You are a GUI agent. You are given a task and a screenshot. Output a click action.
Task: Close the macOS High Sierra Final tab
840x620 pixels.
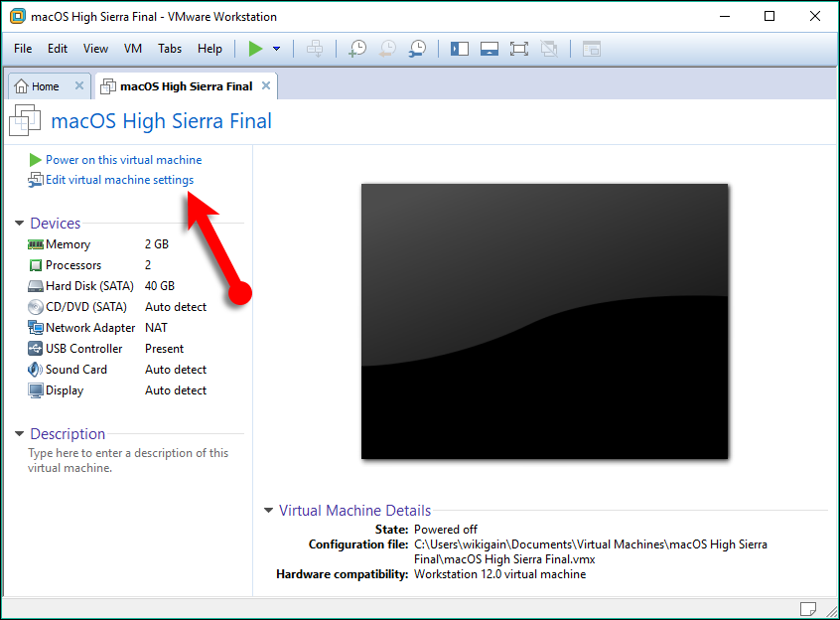click(266, 85)
